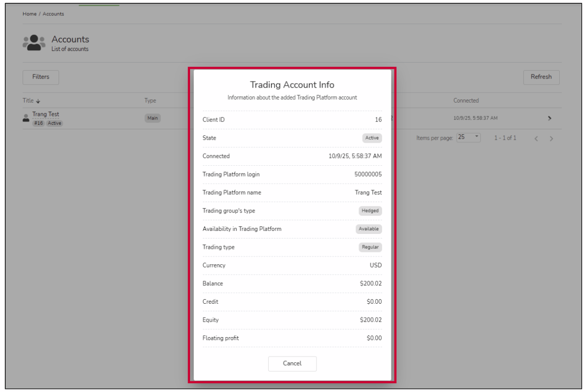Open the Items per page dropdown

468,138
